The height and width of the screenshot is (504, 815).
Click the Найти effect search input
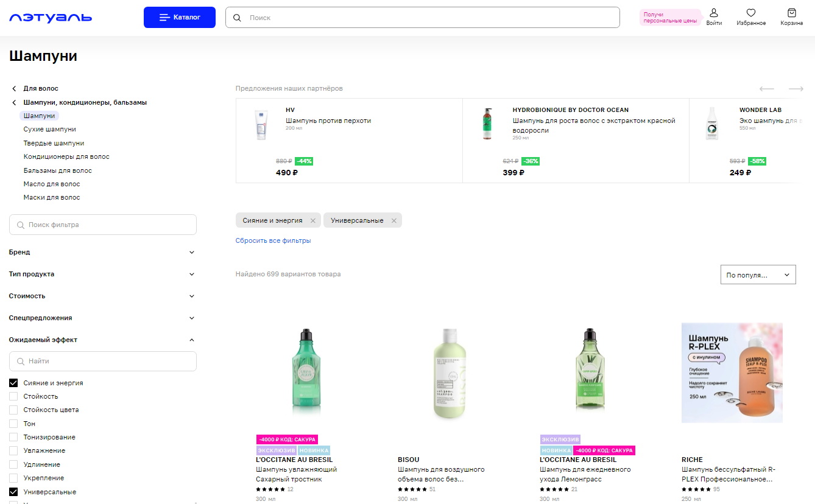click(103, 361)
